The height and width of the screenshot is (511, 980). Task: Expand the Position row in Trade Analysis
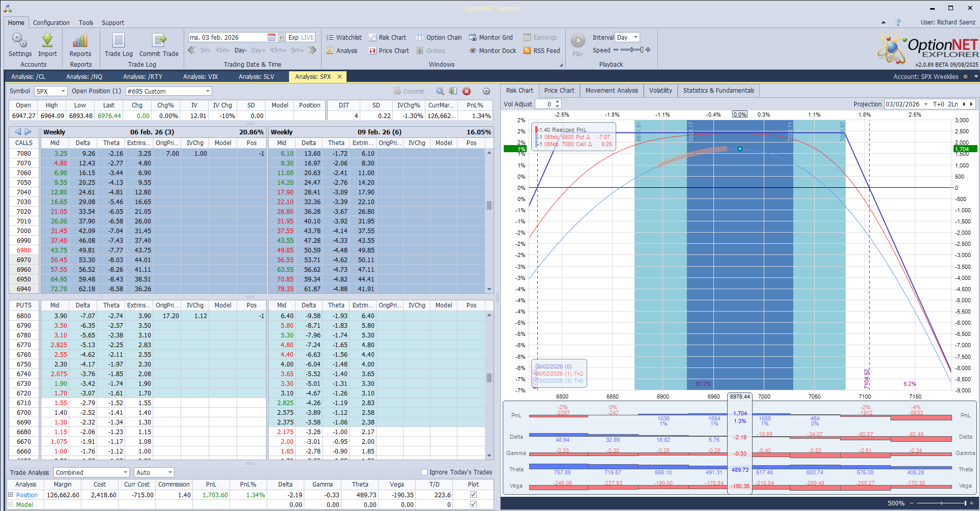(10, 495)
